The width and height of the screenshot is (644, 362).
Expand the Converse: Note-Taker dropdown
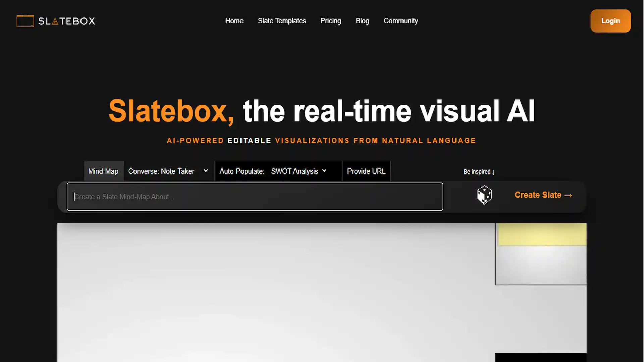click(x=168, y=171)
